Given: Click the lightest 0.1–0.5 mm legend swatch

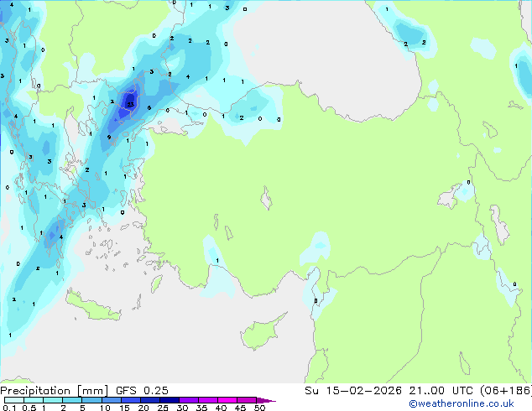Looking at the screenshot, I should coord(14,400).
